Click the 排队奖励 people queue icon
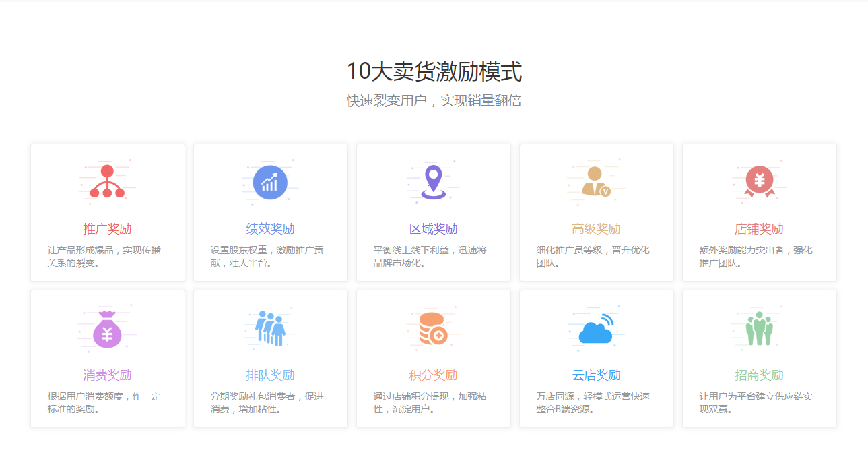Screen dimensions: 868x467 tap(270, 328)
